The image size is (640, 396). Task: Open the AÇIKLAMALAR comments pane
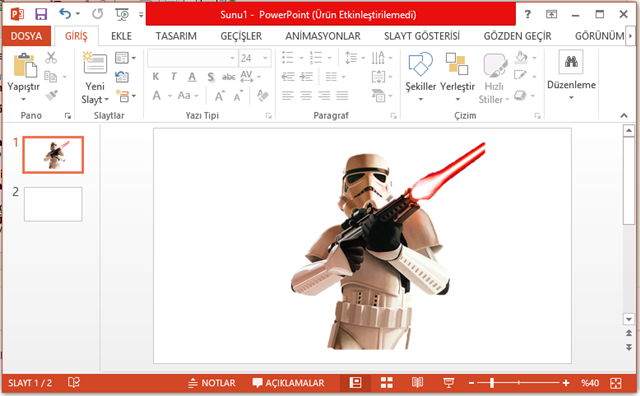pos(288,383)
